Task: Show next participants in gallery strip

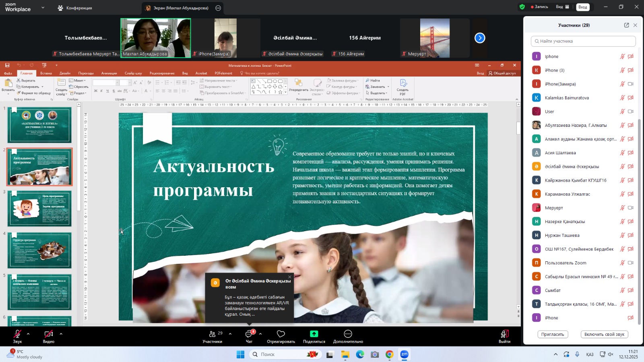Action: [x=480, y=38]
